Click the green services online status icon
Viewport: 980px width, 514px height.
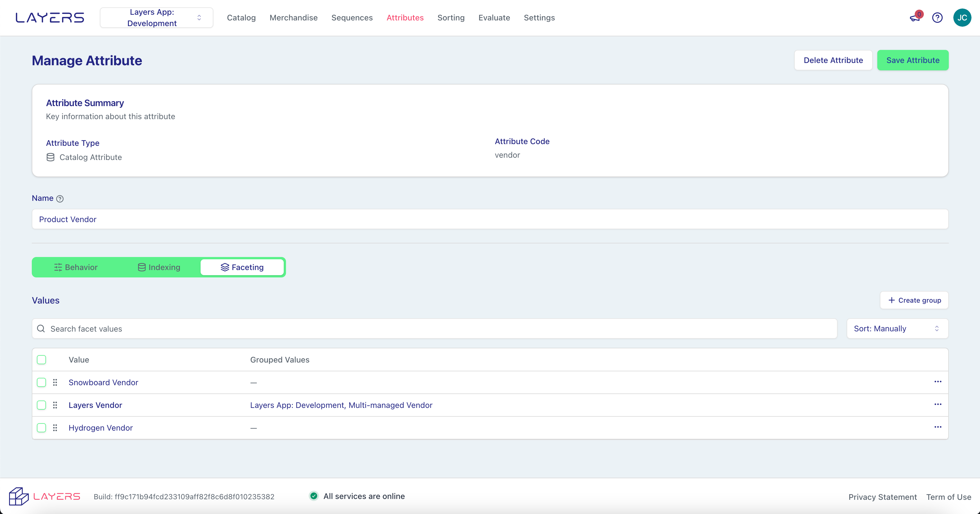(x=314, y=496)
